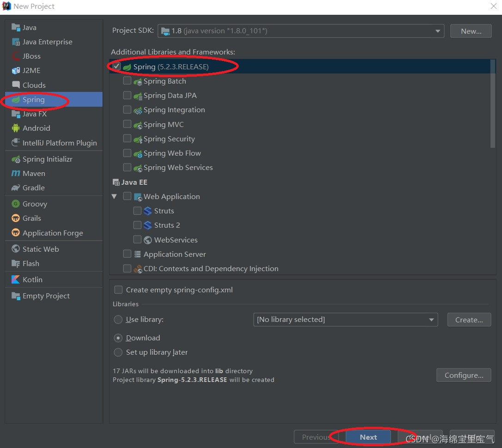
Task: Click the Spring Data JPA icon
Action: pyautogui.click(x=138, y=96)
